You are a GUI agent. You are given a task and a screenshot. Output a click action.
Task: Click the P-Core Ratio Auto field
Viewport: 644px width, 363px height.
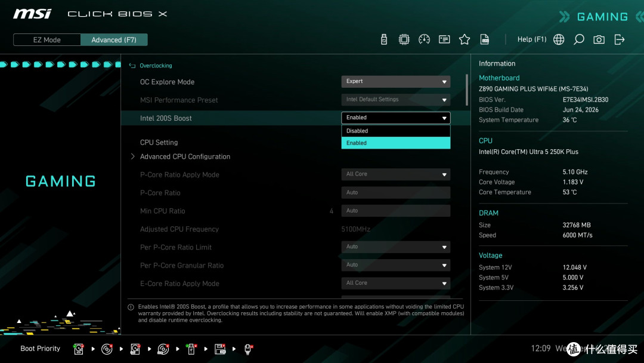tap(395, 192)
